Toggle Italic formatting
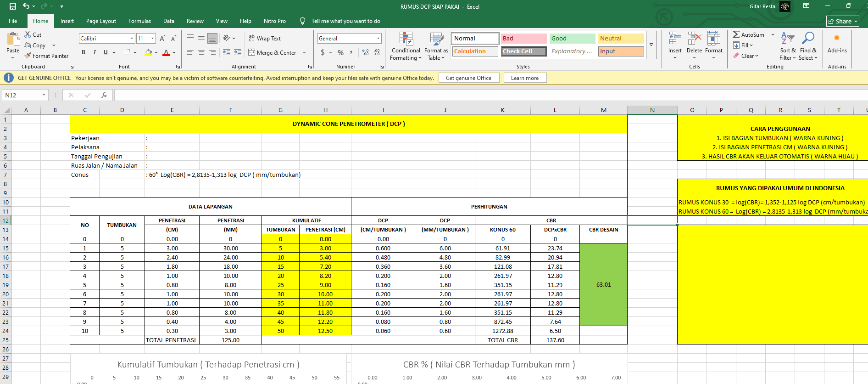This screenshot has height=384, width=868. click(95, 52)
